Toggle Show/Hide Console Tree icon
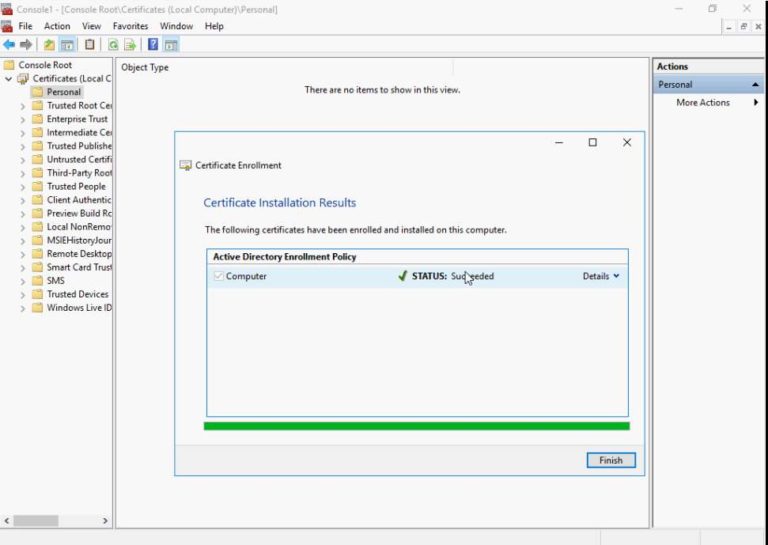Screen dimensions: 768x545 point(67,45)
